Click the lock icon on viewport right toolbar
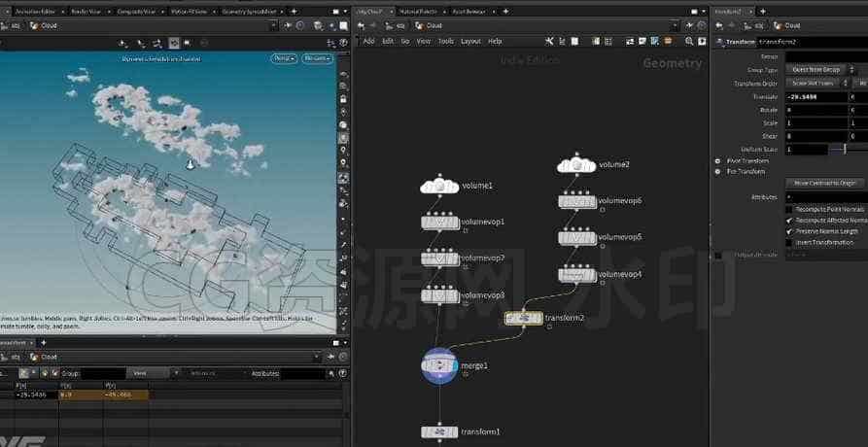The image size is (868, 447). pos(344,99)
